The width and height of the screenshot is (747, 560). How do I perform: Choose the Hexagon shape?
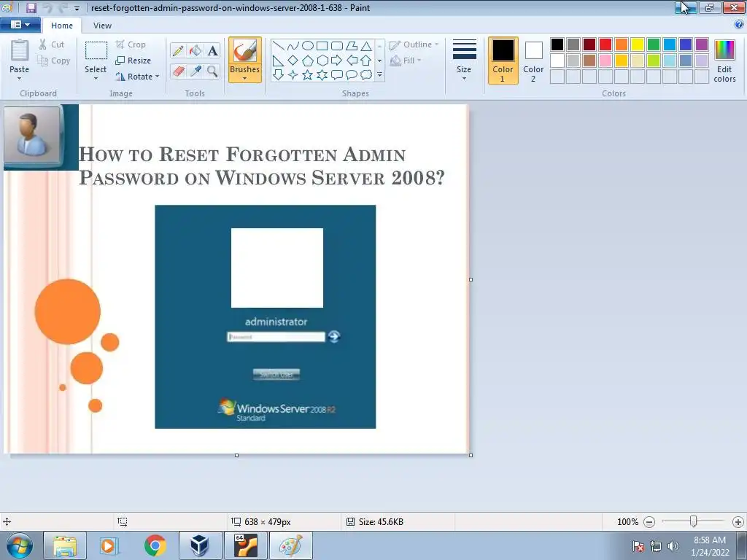click(x=322, y=61)
